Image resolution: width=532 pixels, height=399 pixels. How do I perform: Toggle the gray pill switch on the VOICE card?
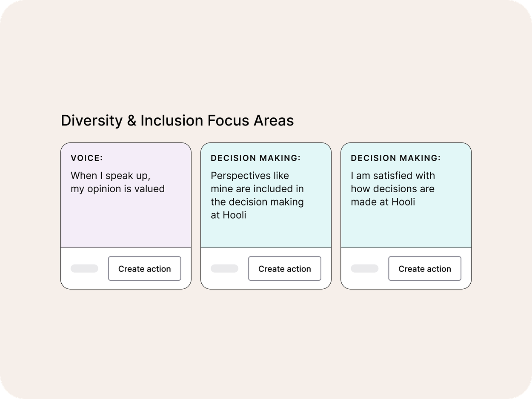pos(84,268)
